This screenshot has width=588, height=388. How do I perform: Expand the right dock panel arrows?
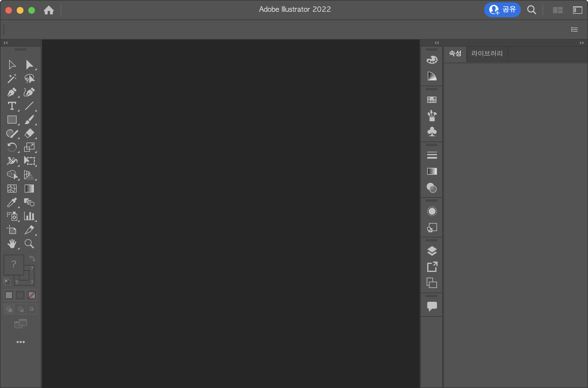tap(437, 43)
